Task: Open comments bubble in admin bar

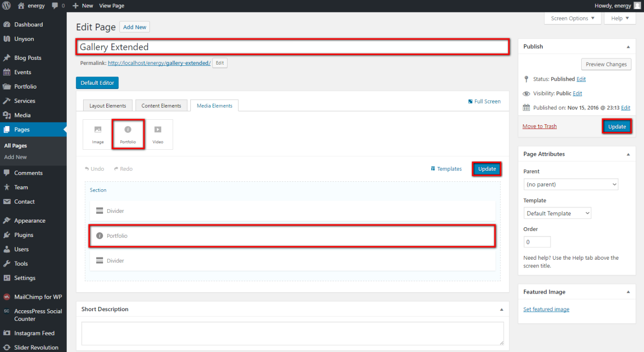Action: pyautogui.click(x=58, y=6)
